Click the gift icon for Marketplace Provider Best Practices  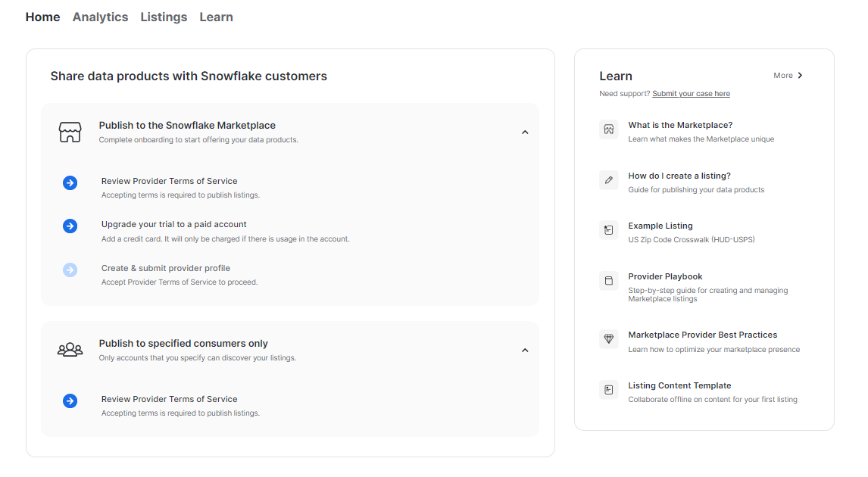point(608,339)
